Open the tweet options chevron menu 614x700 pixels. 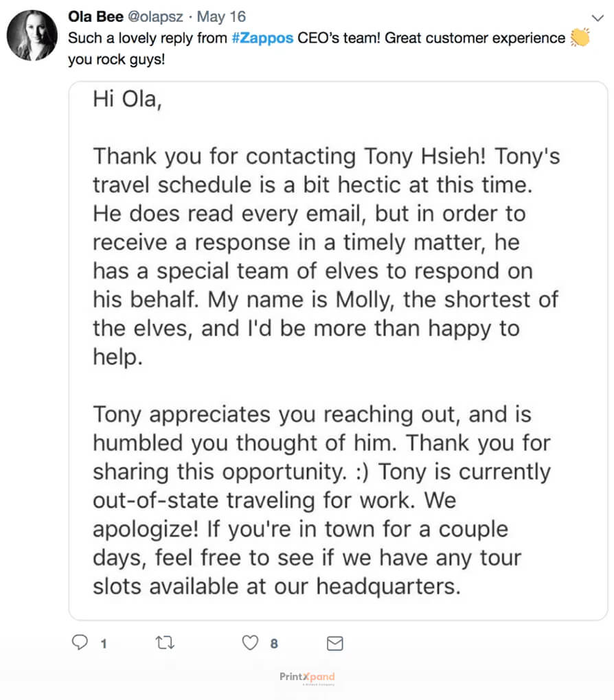pyautogui.click(x=596, y=16)
